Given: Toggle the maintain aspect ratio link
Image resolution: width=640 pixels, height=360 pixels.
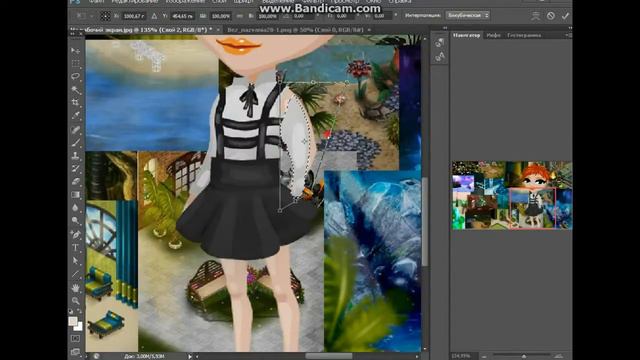Looking at the screenshot, I should pos(240,16).
